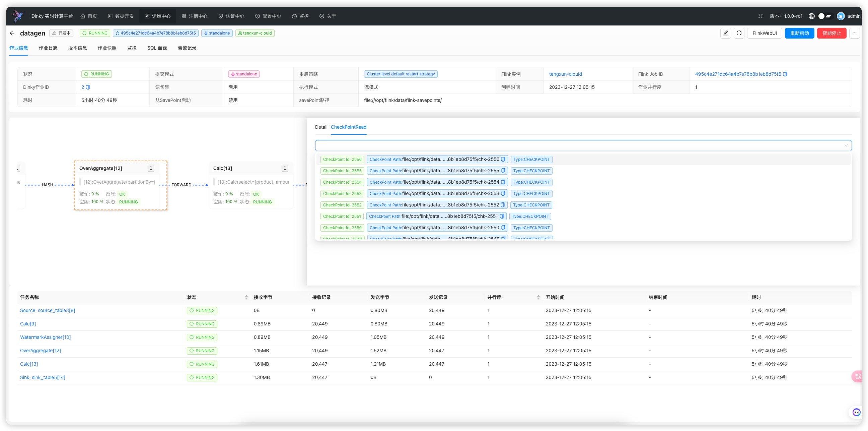Viewport: 868px width, 431px height.
Task: Open the tengxun-clould Flink instance link
Action: click(565, 74)
